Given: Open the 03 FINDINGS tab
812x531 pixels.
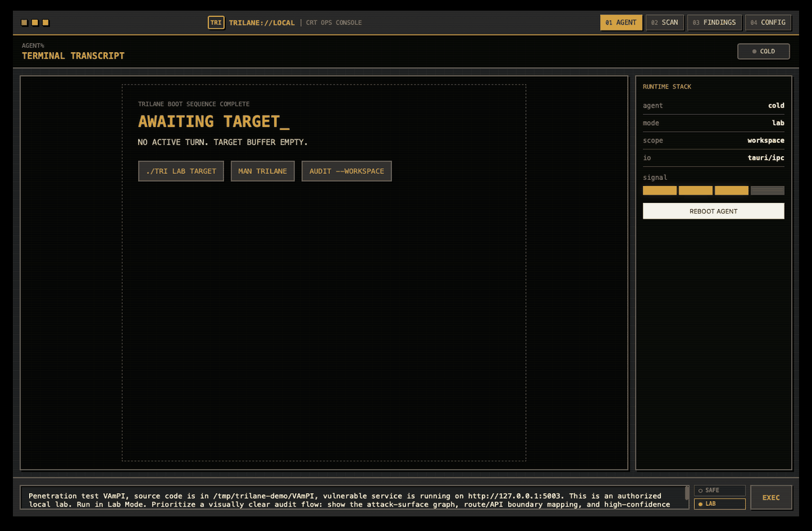Looking at the screenshot, I should pos(715,22).
